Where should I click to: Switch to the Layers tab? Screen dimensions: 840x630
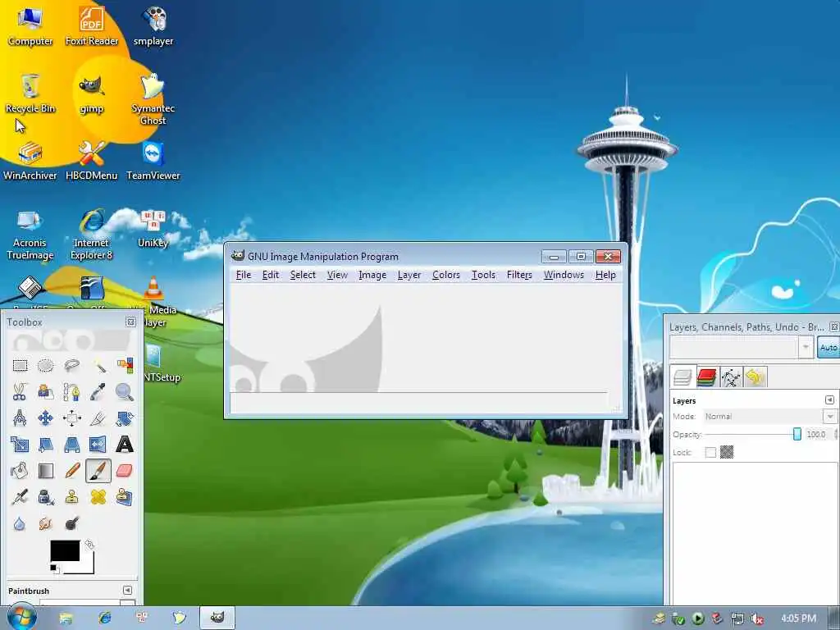pyautogui.click(x=682, y=377)
